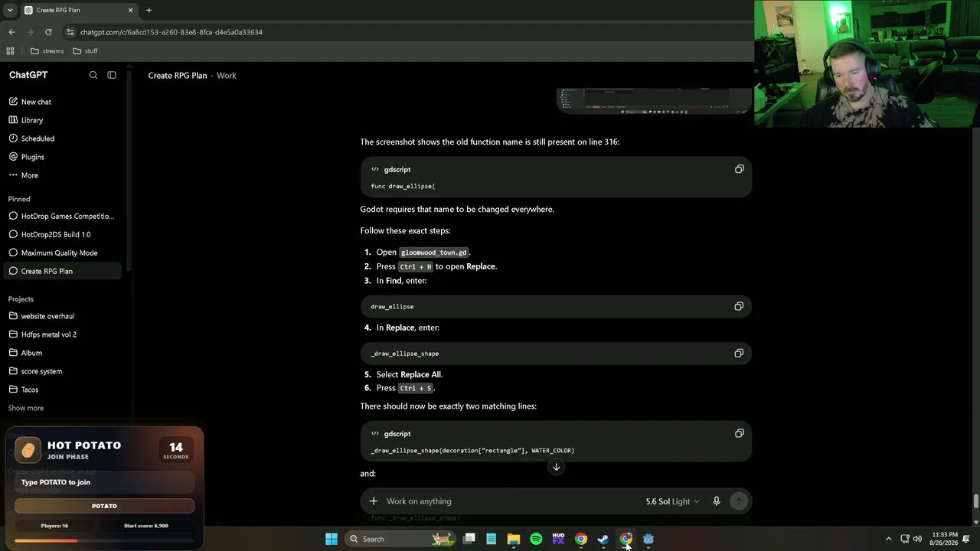Open the 5.6 Sol Light model dropdown
The width and height of the screenshot is (980, 551).
point(672,501)
